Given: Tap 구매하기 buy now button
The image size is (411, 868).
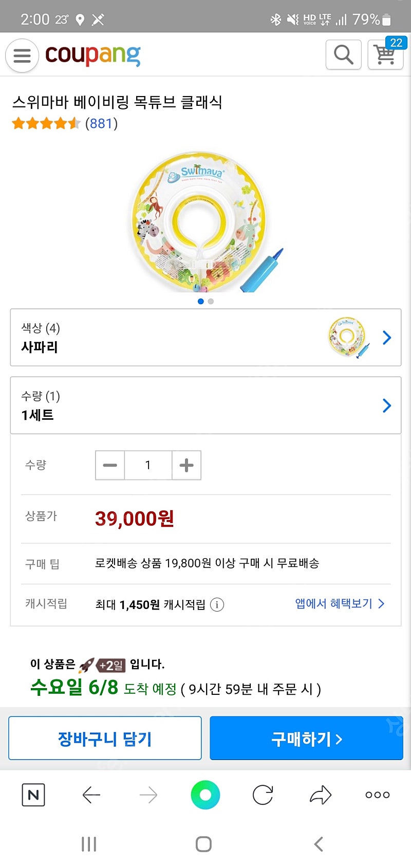Looking at the screenshot, I should coord(306,738).
